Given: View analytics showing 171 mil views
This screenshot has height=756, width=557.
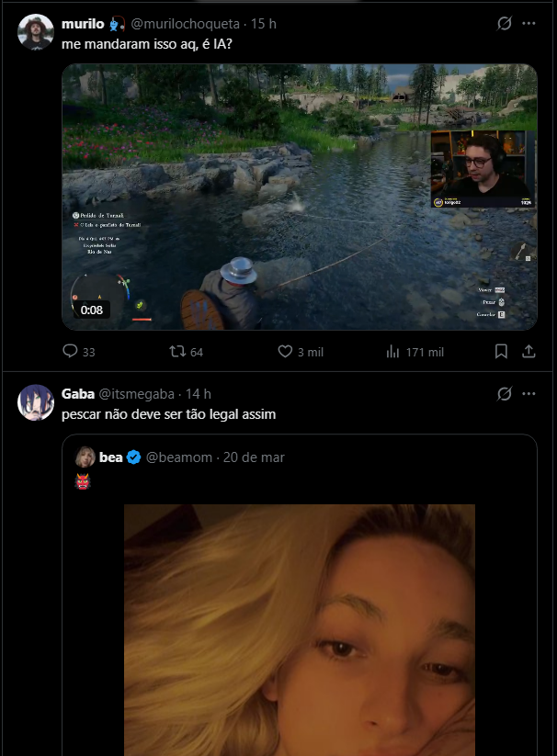Looking at the screenshot, I should coord(415,352).
